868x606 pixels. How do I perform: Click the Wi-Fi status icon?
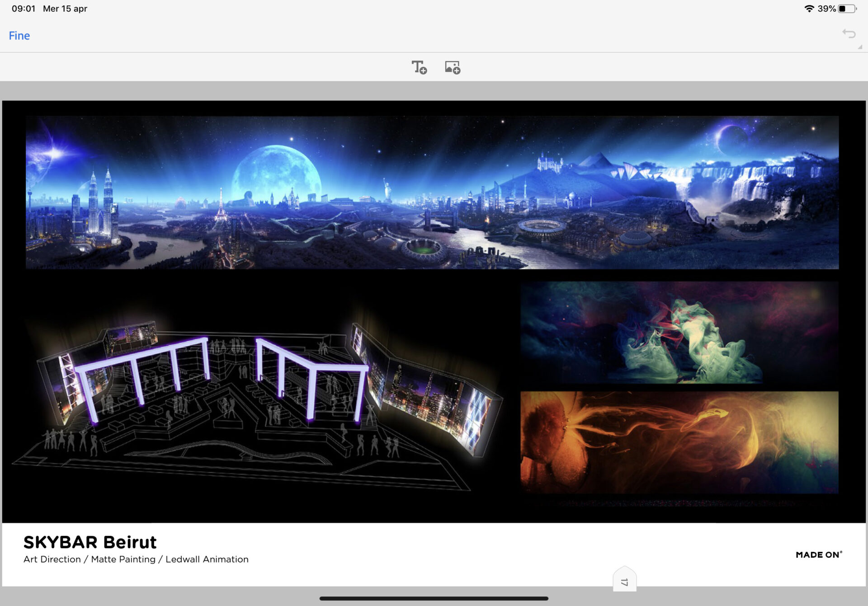pyautogui.click(x=809, y=9)
